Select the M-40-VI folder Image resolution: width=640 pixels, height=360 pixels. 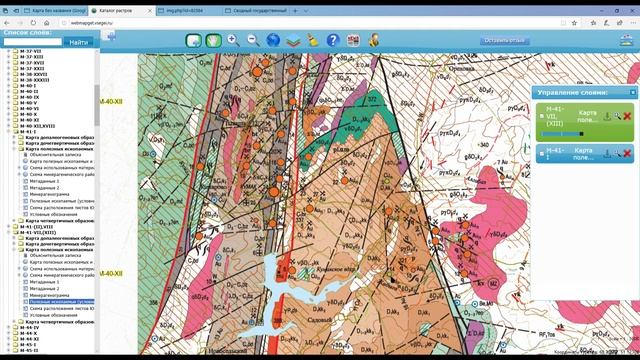coord(29,109)
